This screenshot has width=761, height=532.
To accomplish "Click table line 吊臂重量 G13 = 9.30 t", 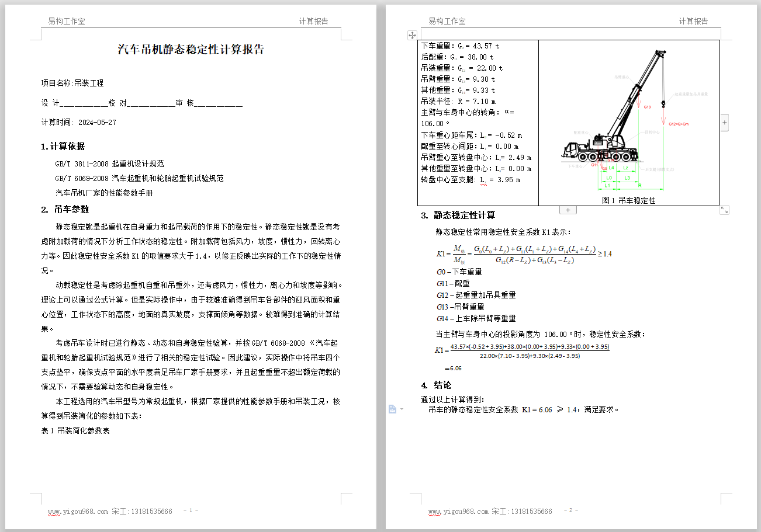I will click(458, 79).
